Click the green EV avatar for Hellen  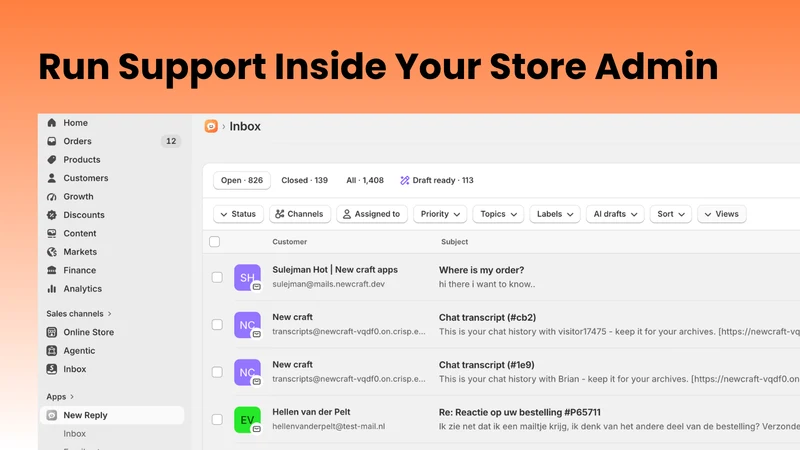(247, 419)
